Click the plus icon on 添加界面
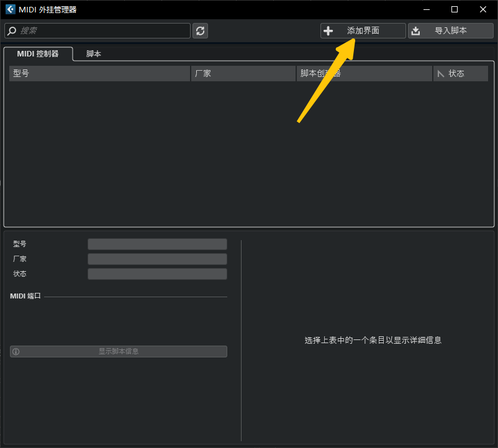The height and width of the screenshot is (448, 498). [x=328, y=31]
